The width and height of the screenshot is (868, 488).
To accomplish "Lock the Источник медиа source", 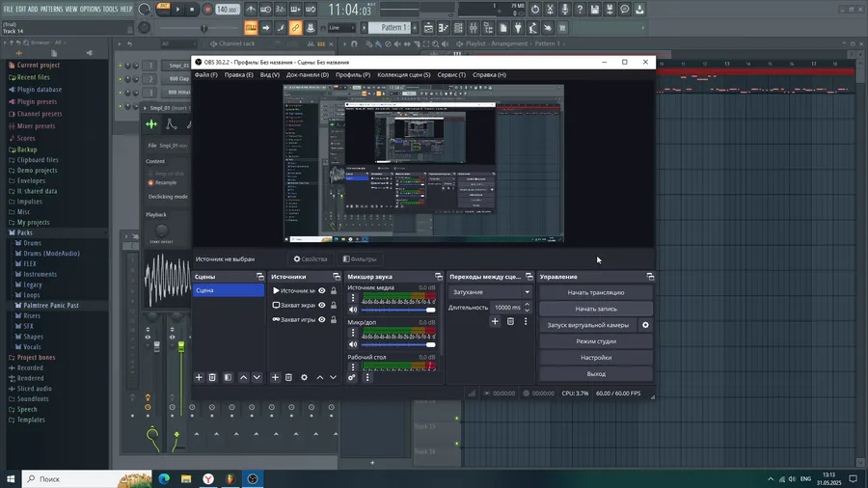I will point(334,290).
